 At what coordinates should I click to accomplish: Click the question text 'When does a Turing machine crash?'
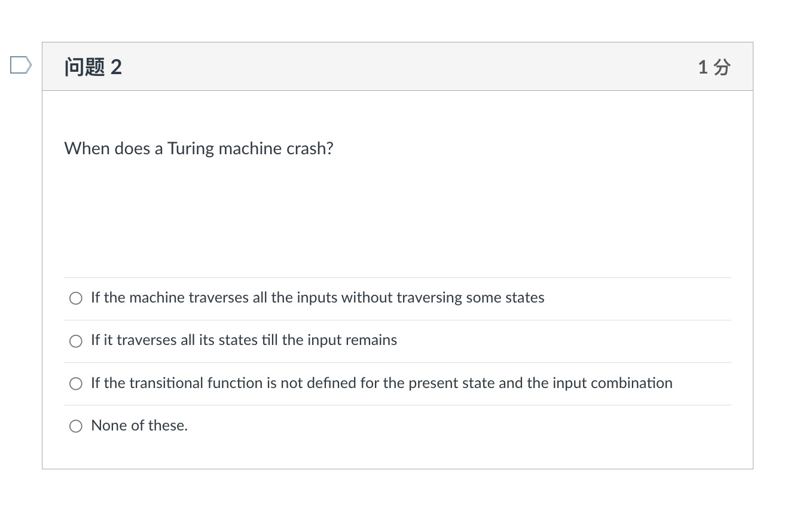tap(199, 148)
